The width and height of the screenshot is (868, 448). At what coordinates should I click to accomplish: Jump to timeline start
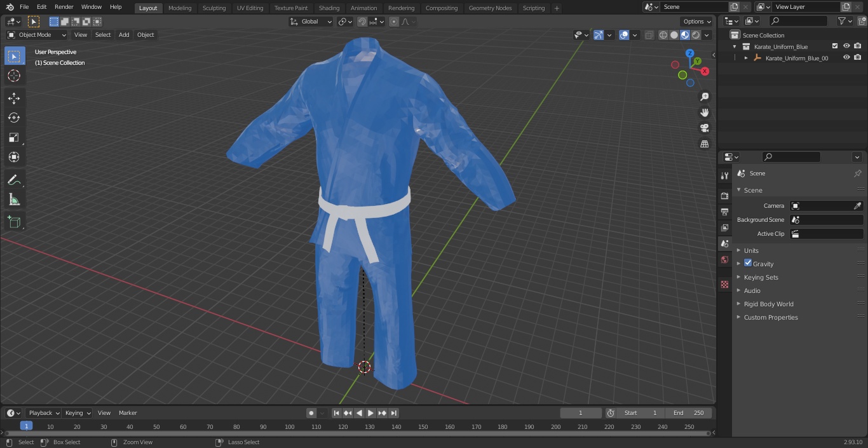[336, 413]
